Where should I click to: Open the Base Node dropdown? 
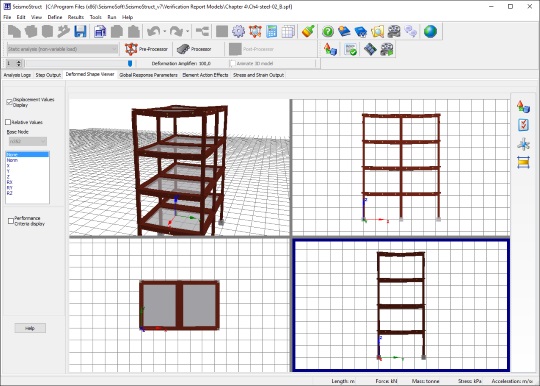tap(28, 141)
